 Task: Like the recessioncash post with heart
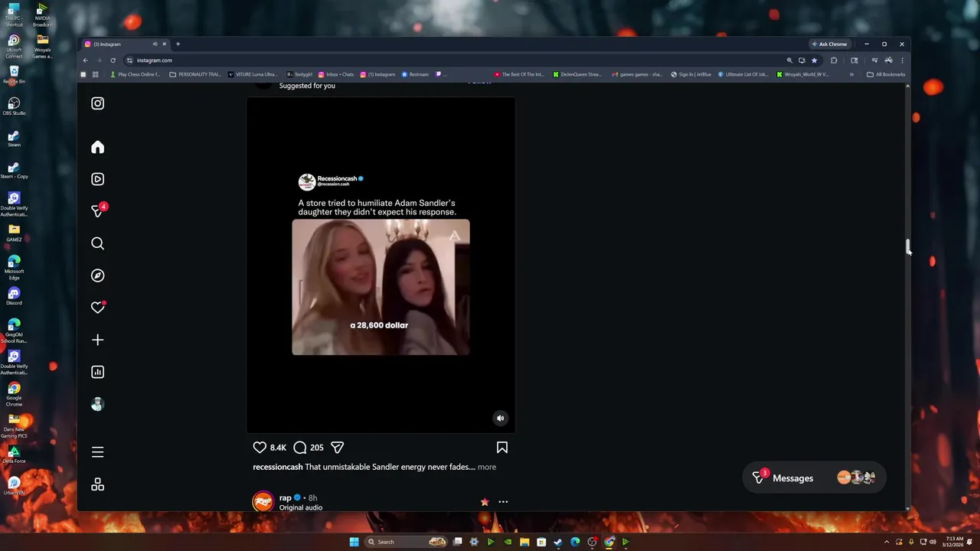tap(260, 448)
